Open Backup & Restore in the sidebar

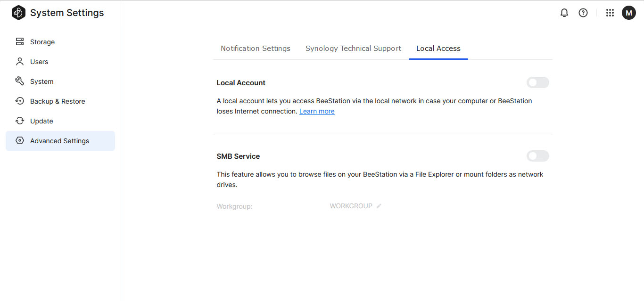tap(57, 101)
